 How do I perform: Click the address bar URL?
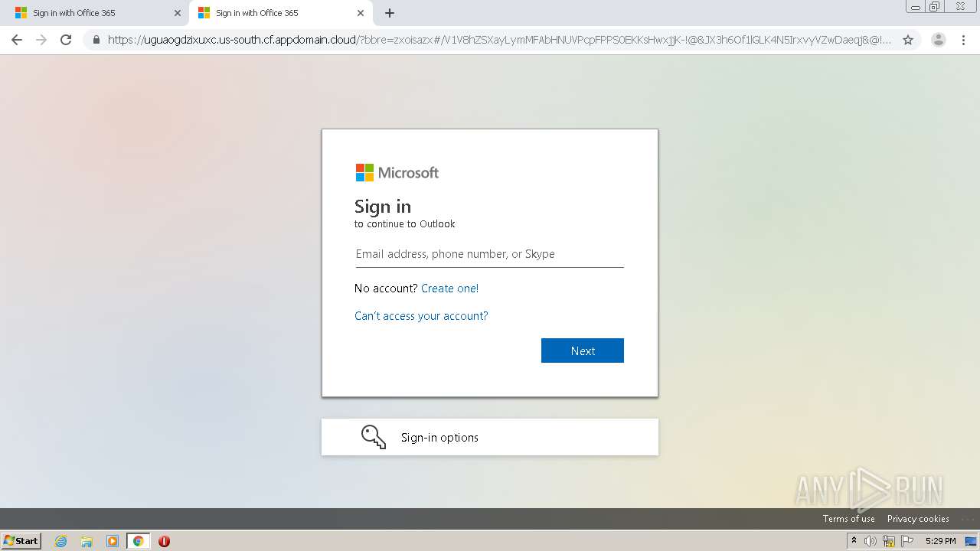499,40
